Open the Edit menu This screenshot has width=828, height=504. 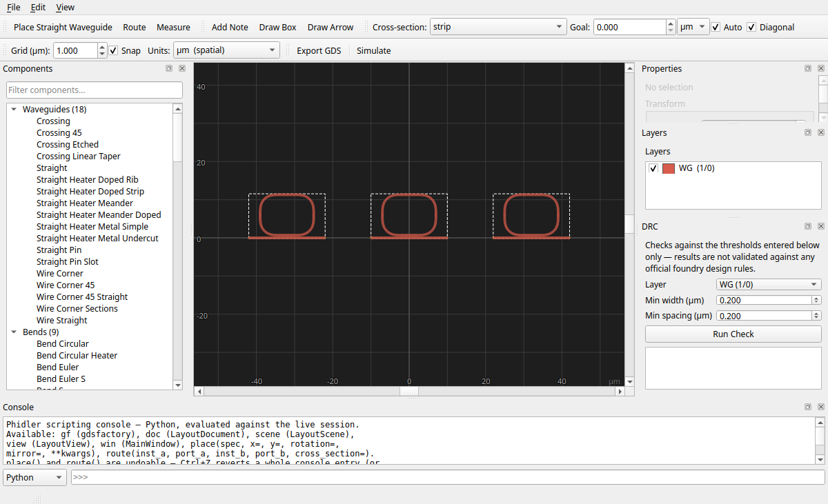pyautogui.click(x=38, y=7)
